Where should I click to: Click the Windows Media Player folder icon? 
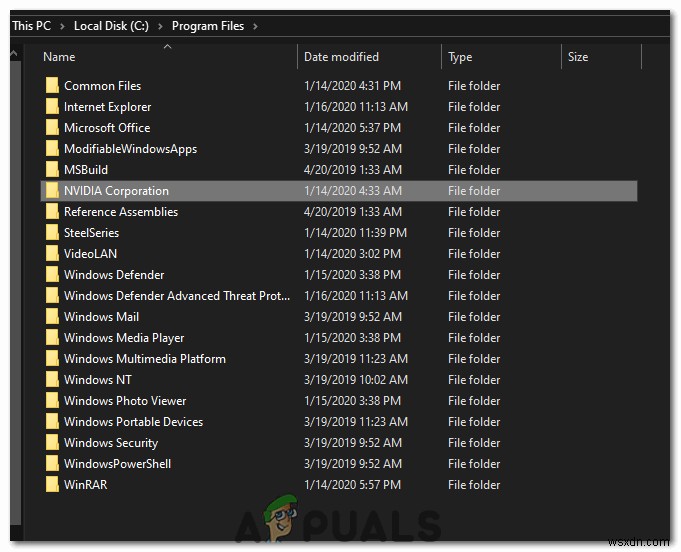[52, 337]
